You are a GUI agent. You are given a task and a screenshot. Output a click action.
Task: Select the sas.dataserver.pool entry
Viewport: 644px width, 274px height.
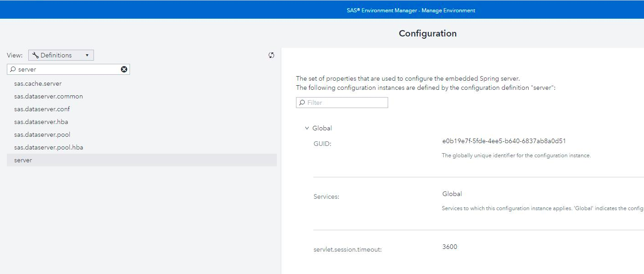click(x=42, y=134)
